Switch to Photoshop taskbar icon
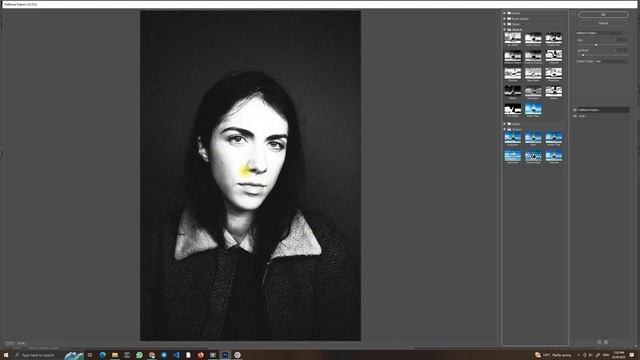The height and width of the screenshot is (360, 640). (225, 355)
